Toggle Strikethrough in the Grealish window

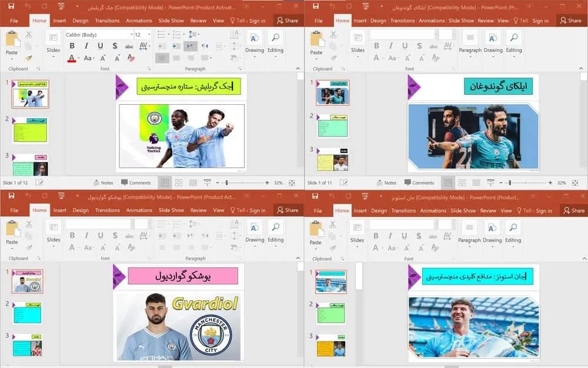(129, 46)
